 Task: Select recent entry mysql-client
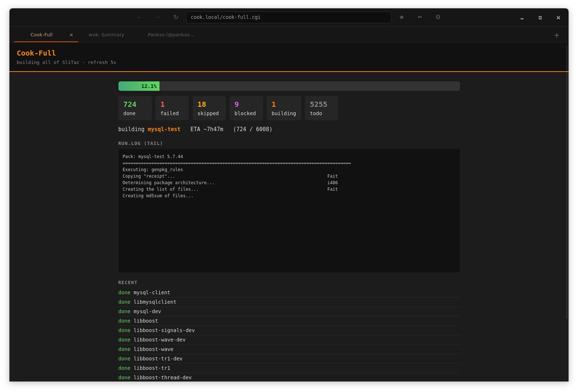pos(289,292)
